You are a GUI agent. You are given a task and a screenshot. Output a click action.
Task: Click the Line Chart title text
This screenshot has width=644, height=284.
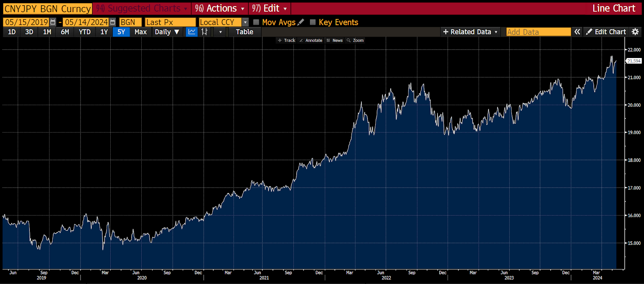(613, 8)
